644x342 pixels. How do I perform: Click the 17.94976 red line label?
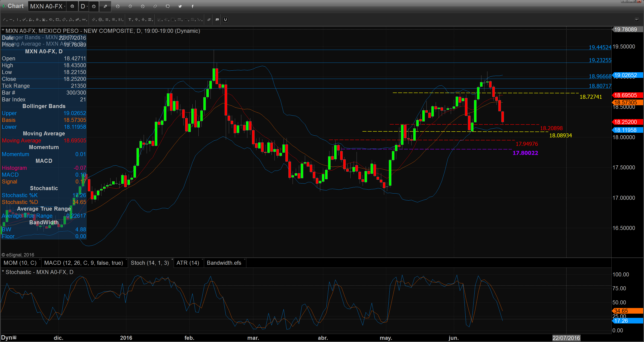tap(527, 144)
